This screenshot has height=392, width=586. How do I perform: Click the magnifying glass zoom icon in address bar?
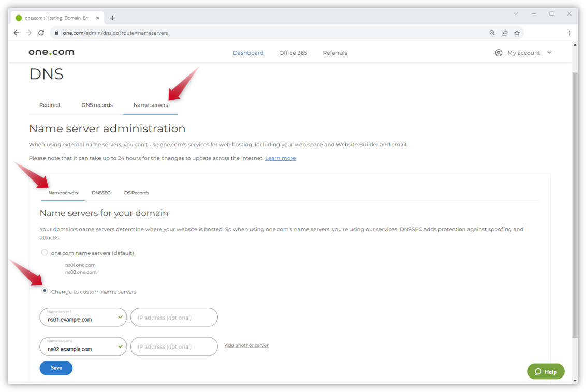[492, 33]
